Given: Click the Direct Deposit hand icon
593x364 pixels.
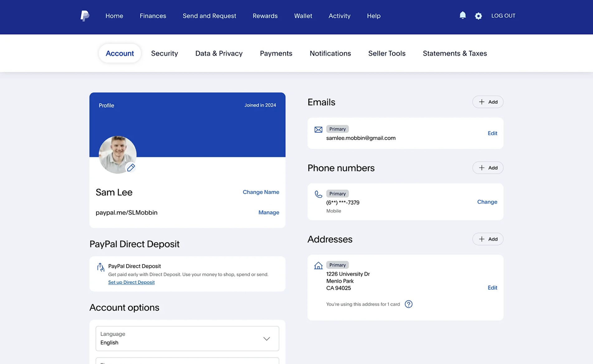Looking at the screenshot, I should pyautogui.click(x=100, y=267).
